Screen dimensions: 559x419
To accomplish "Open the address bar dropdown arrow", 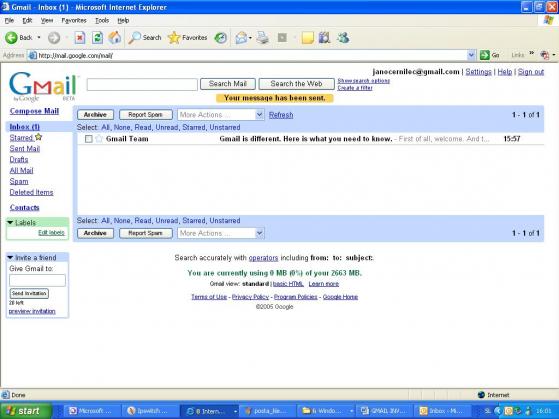I will [x=471, y=55].
